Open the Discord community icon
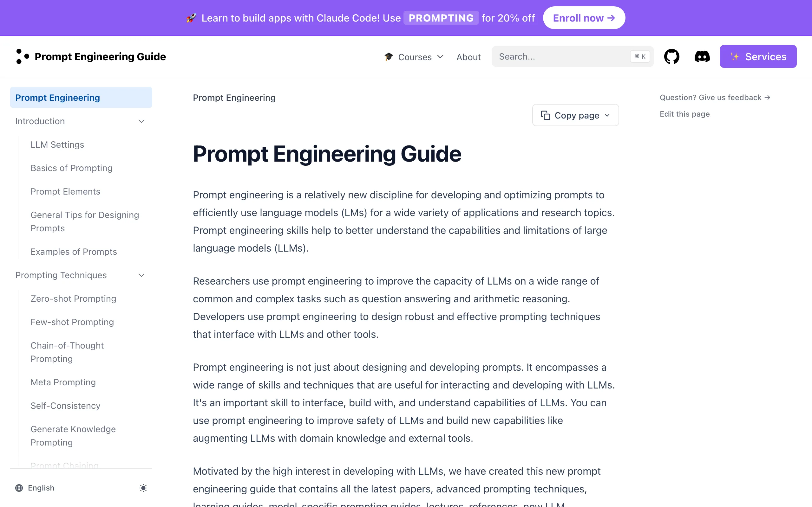This screenshot has width=812, height=507. (x=702, y=56)
